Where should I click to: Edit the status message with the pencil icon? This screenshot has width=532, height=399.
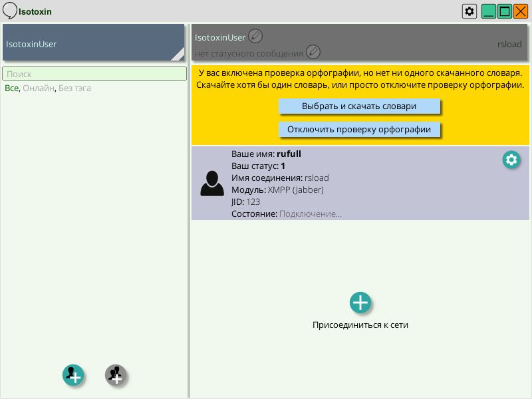[x=313, y=52]
